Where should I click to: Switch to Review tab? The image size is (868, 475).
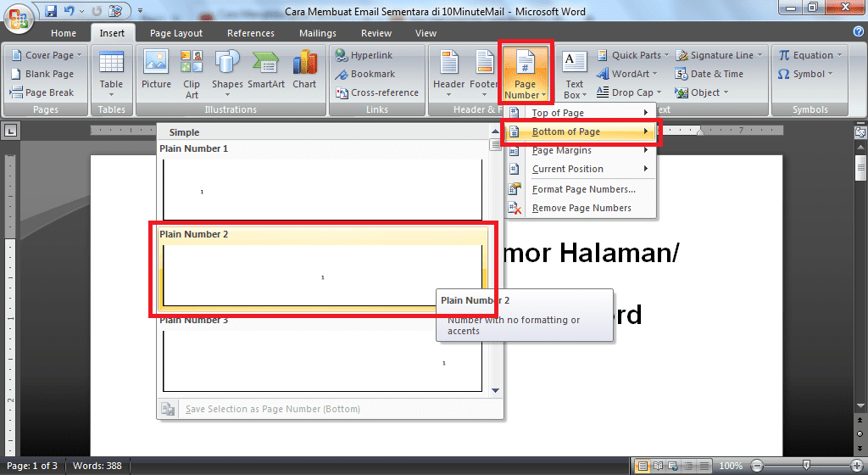click(x=376, y=33)
